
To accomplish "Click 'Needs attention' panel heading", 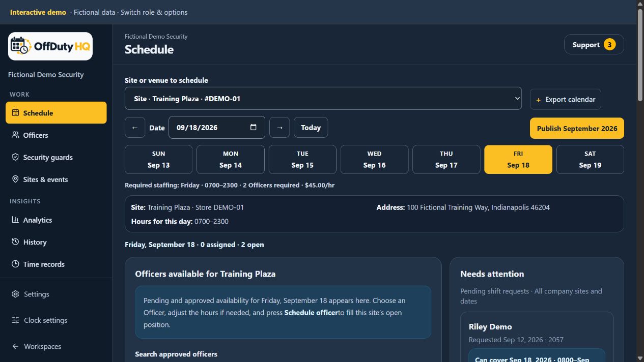I will coord(492,274).
